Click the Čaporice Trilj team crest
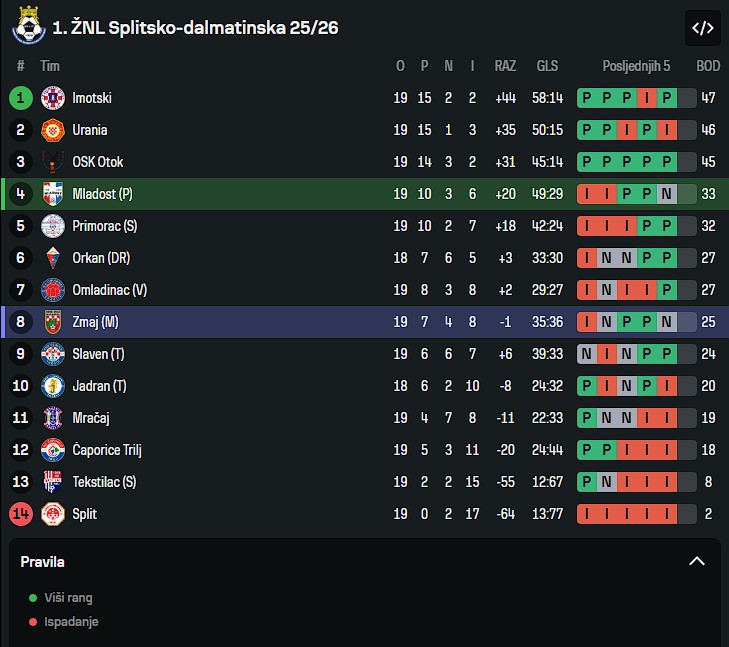The width and height of the screenshot is (729, 647). pos(53,450)
